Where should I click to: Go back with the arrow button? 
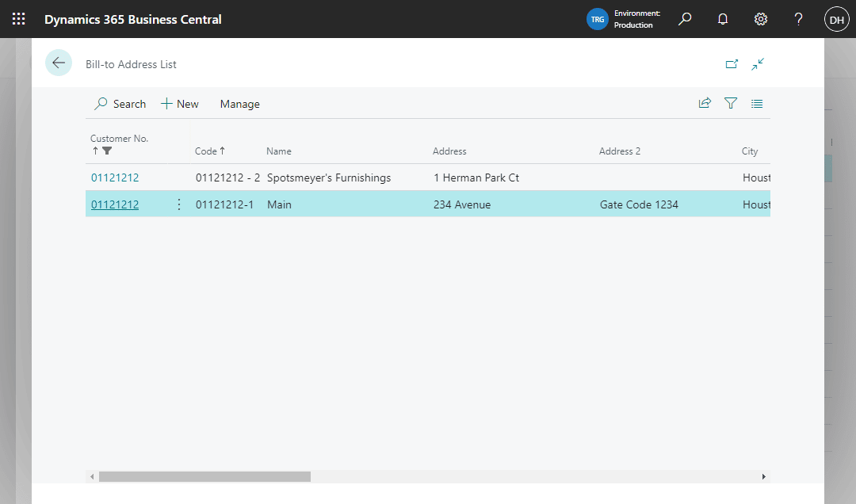pos(59,63)
